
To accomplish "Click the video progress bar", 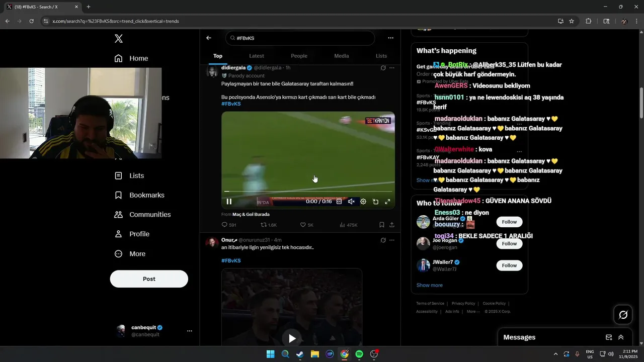I will (308, 192).
